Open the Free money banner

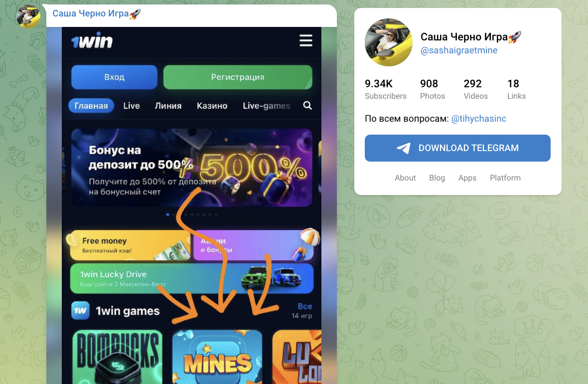[x=130, y=245]
